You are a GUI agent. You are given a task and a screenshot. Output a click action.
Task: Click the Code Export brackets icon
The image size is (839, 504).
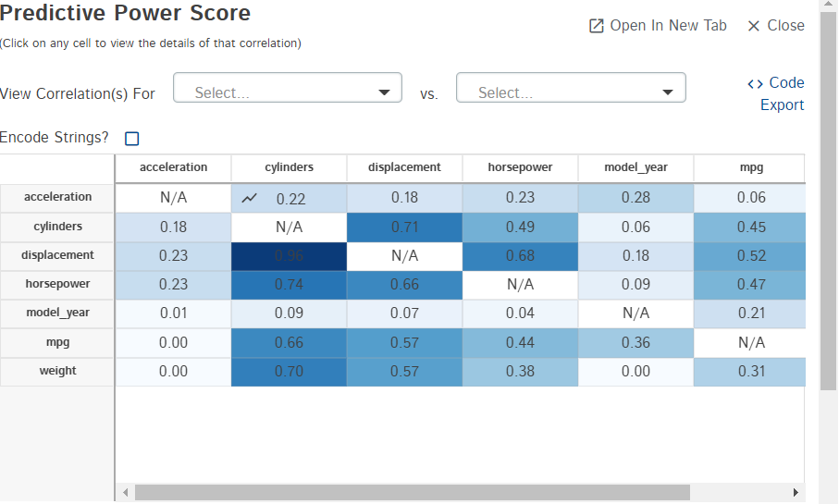point(756,83)
